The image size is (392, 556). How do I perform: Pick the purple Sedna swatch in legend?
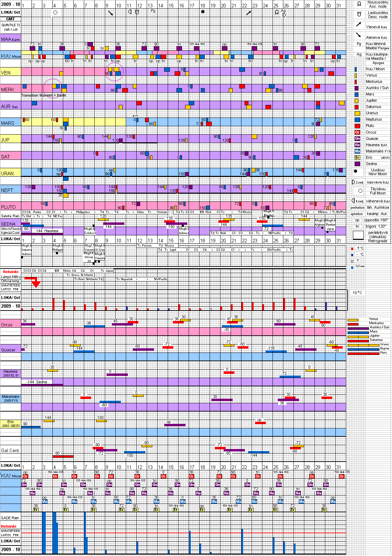click(357, 164)
